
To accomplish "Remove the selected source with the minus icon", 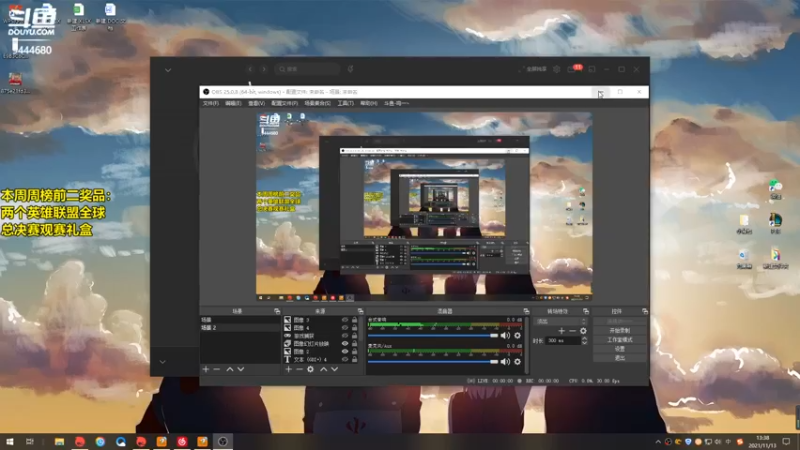I will [299, 369].
